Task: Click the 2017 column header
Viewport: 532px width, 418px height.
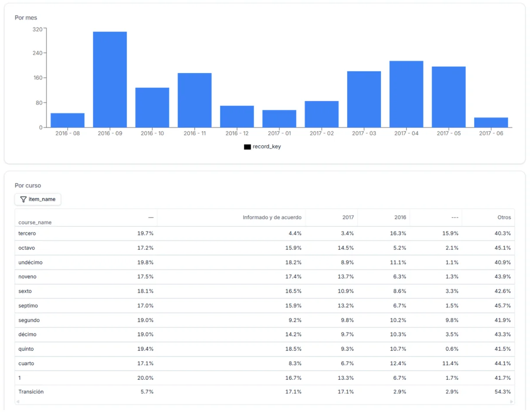Action: point(348,217)
